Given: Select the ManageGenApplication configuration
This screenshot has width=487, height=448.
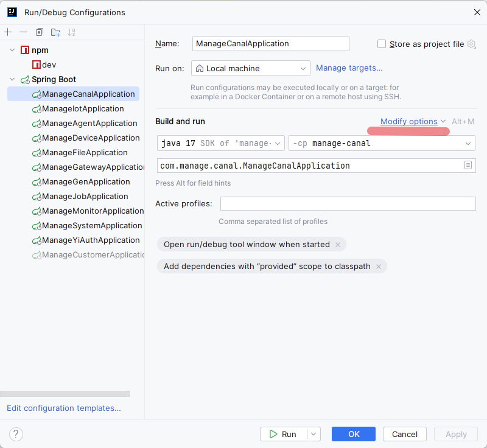Looking at the screenshot, I should 81,181.
